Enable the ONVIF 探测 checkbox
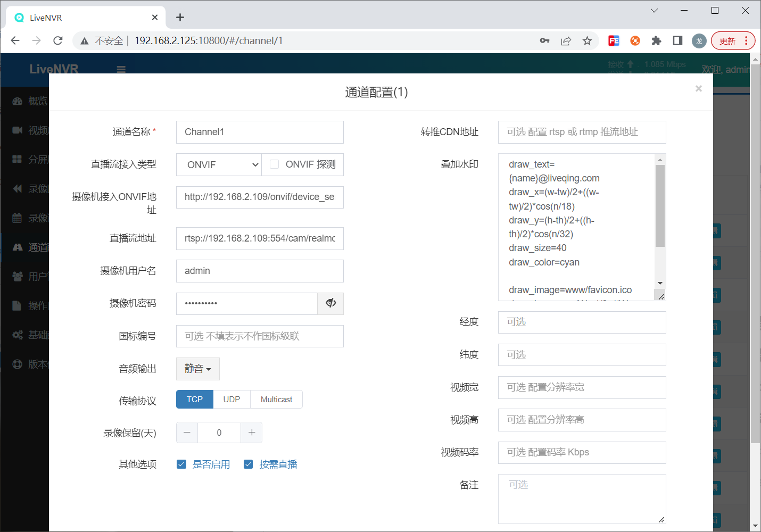Viewport: 761px width, 532px height. pos(275,164)
